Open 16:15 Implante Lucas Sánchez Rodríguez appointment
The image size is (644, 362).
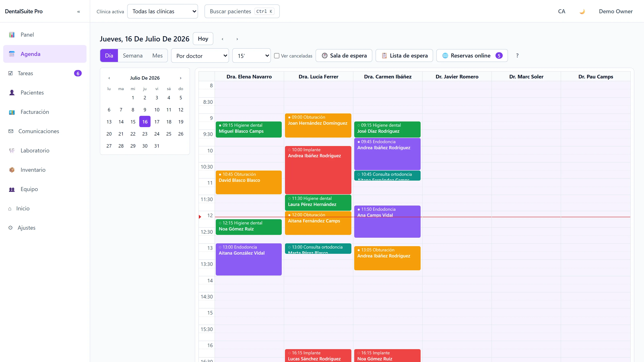tap(318, 356)
